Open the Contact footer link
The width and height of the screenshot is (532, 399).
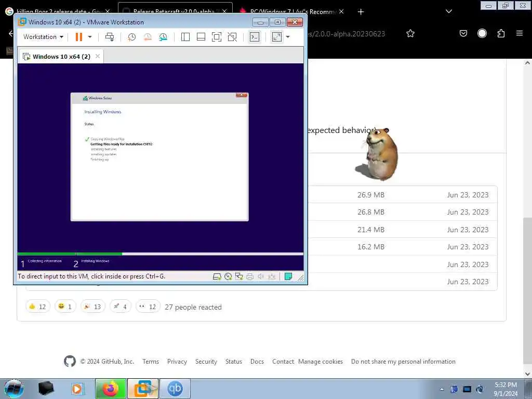(x=283, y=362)
